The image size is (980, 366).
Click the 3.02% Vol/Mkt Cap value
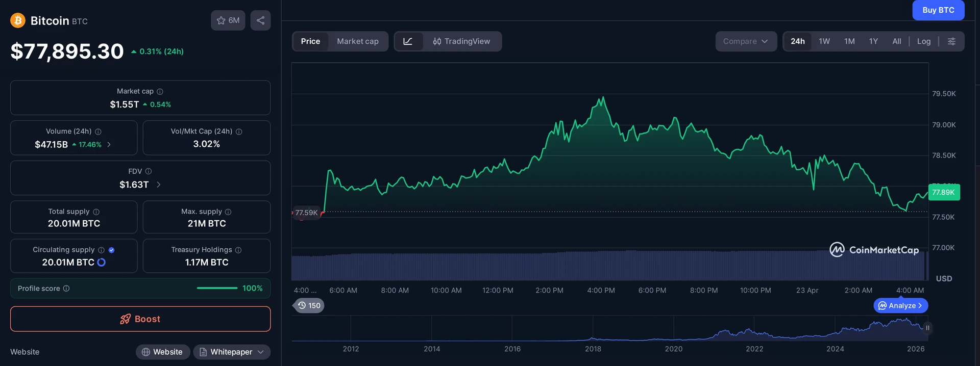coord(207,144)
